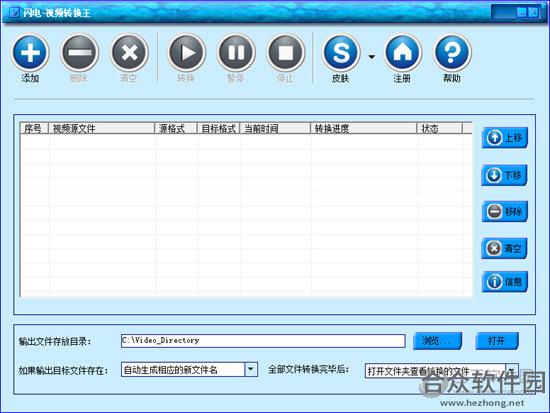Viewport: 550px width, 413px height.
Task: Click the Open (打开) button
Action: 497,341
